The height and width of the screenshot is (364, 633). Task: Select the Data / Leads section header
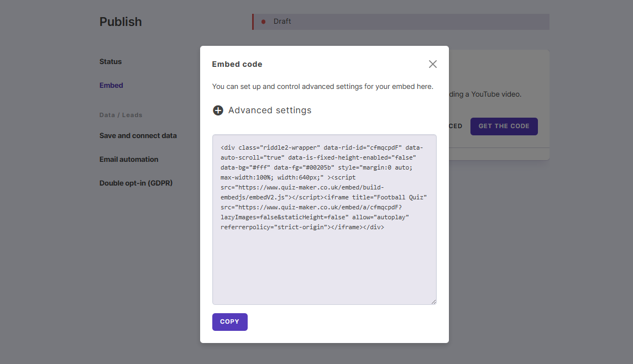(121, 115)
